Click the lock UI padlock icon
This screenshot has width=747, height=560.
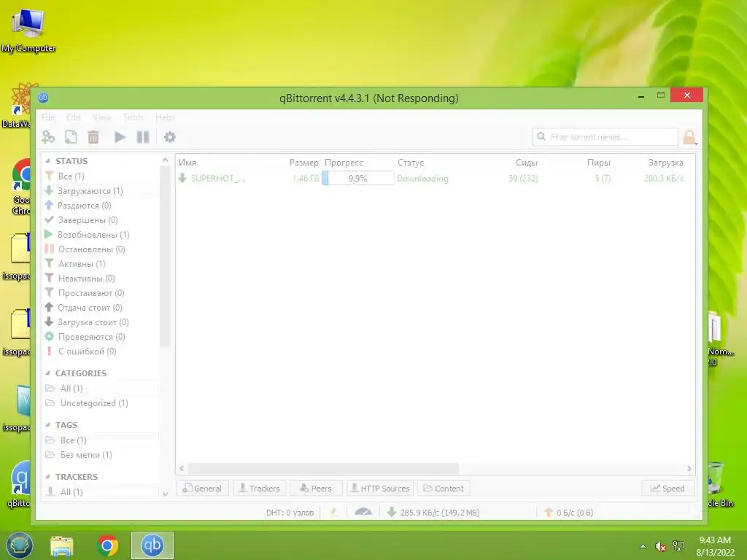coord(689,137)
